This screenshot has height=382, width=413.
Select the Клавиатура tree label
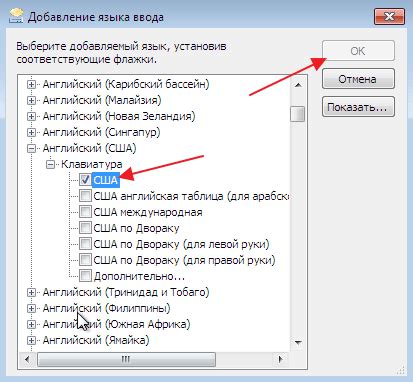[92, 164]
